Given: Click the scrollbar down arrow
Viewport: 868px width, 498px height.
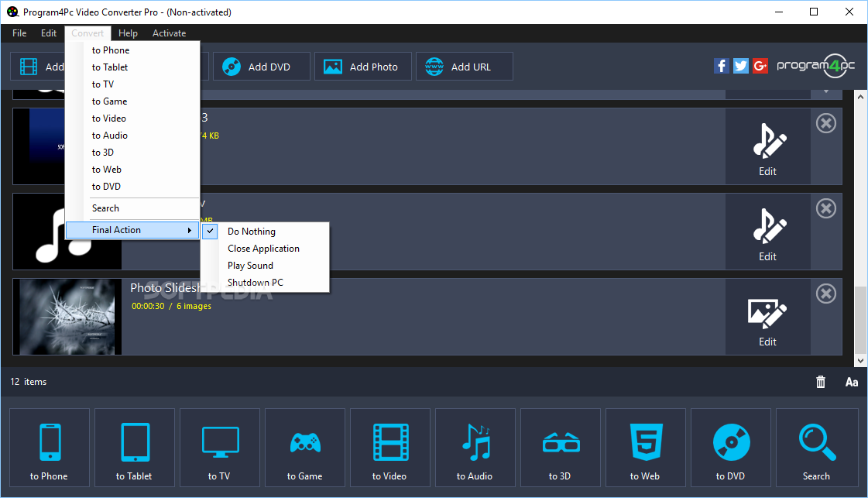Looking at the screenshot, I should (860, 361).
